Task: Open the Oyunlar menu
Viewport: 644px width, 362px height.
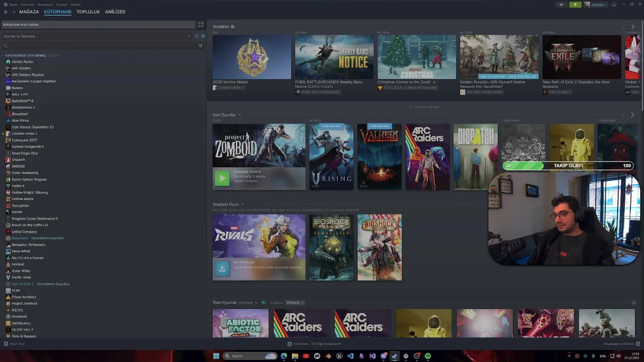Action: click(x=61, y=4)
